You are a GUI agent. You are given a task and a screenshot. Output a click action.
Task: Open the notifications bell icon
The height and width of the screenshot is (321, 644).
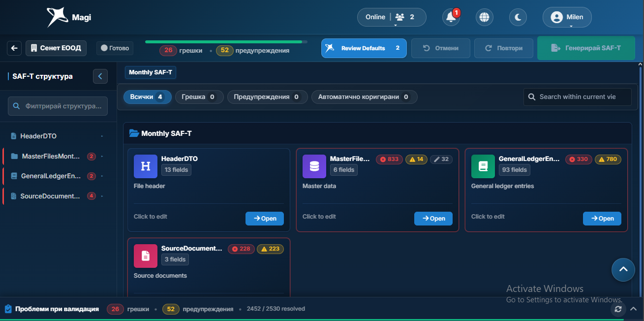451,17
